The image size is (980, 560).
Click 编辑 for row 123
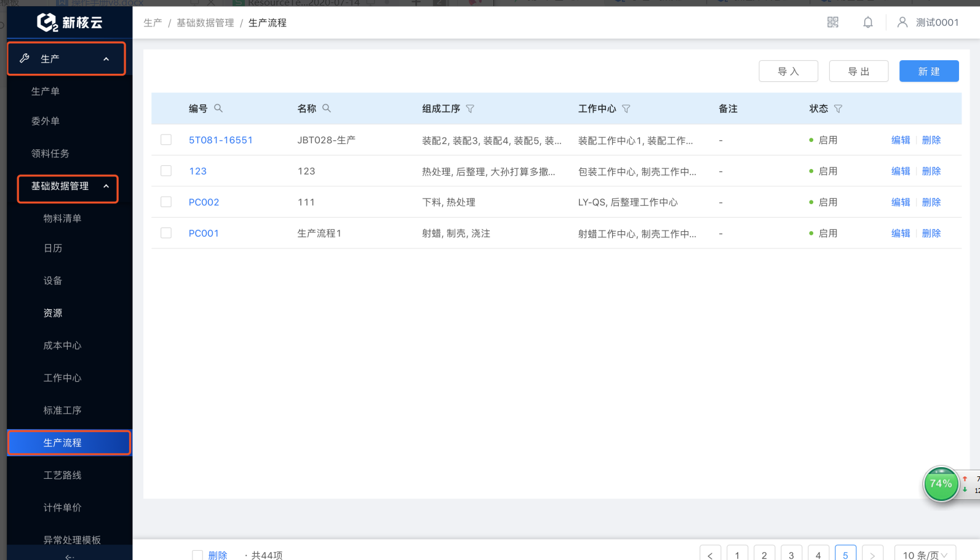[x=901, y=171]
